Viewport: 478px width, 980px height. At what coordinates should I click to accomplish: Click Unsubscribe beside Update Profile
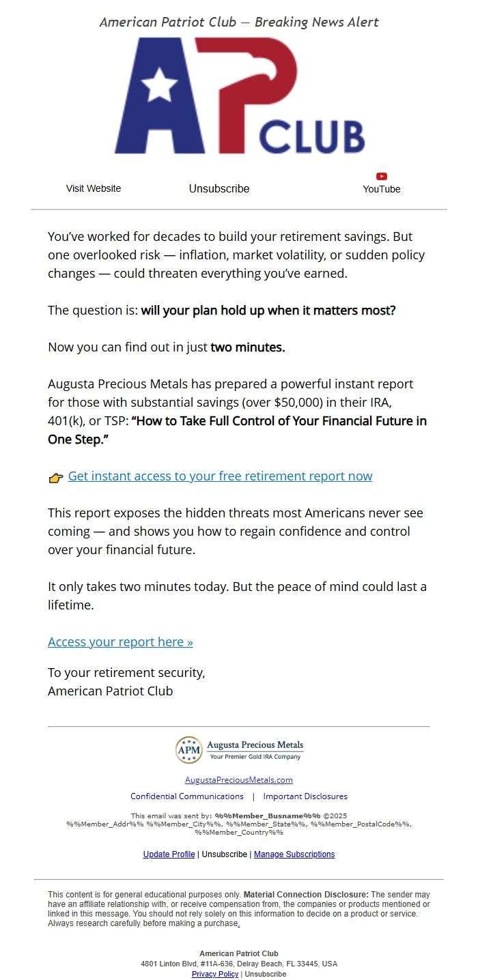(225, 854)
